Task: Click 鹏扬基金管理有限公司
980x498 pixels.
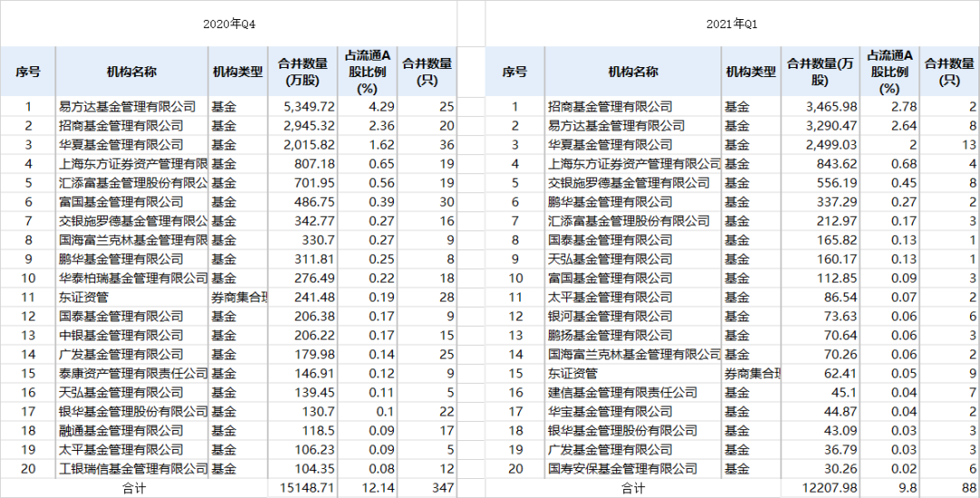Action: click(610, 336)
